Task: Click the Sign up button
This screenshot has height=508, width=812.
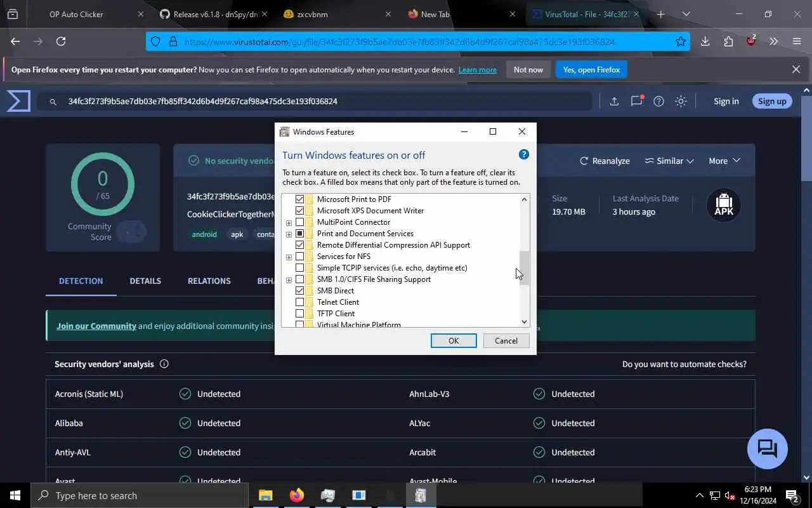Action: (772, 101)
